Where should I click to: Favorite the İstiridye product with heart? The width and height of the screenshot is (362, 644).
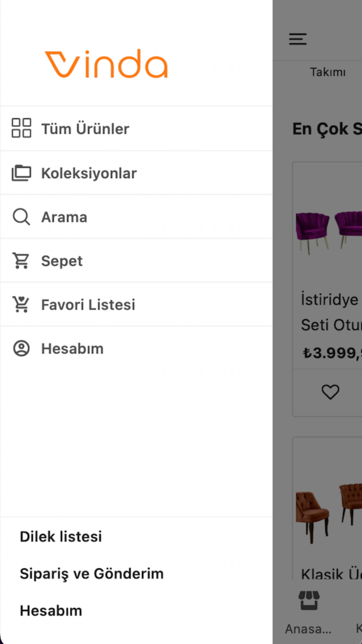[x=330, y=392]
